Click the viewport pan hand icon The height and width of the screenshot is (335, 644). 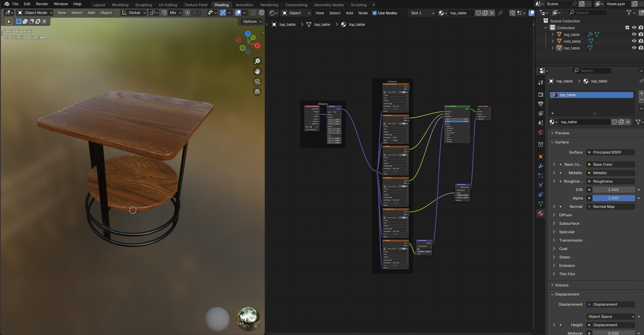(x=257, y=71)
